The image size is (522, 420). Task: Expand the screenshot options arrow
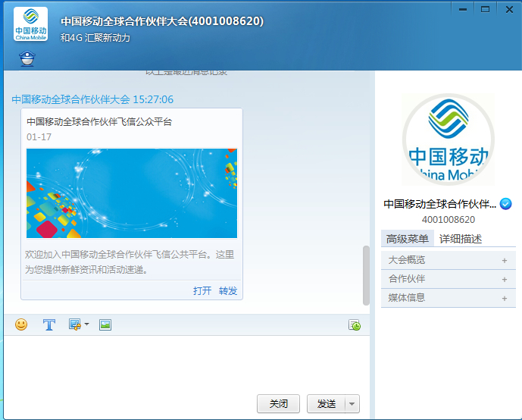coord(86,324)
